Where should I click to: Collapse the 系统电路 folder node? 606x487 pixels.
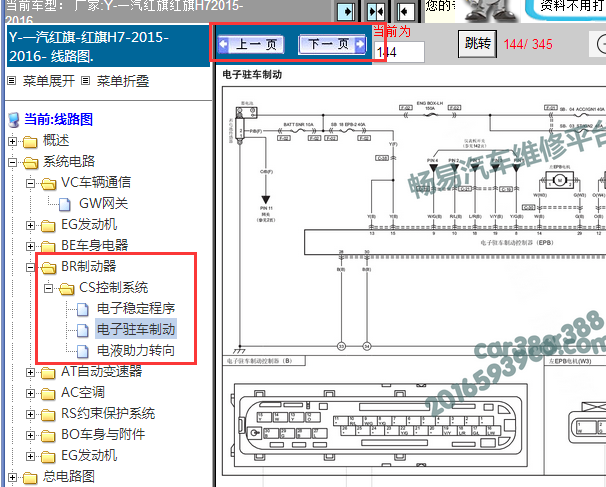[12, 162]
